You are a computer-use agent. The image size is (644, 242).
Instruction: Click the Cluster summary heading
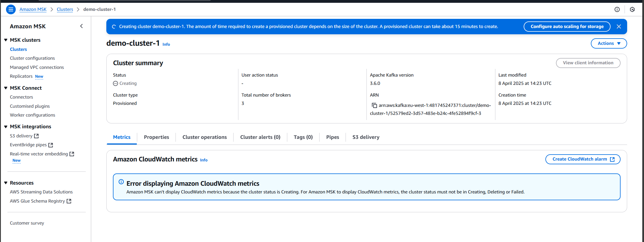[138, 63]
